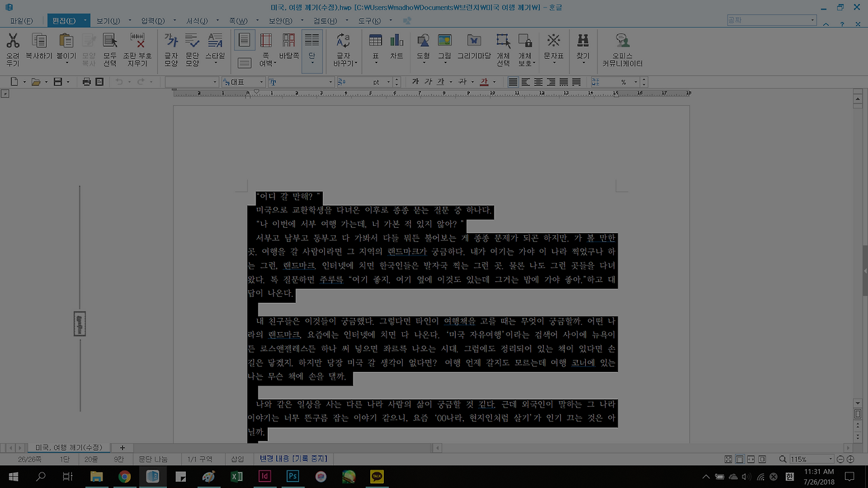Click 글자 바꾸기 character conversion icon
The height and width of the screenshot is (488, 868).
click(343, 41)
